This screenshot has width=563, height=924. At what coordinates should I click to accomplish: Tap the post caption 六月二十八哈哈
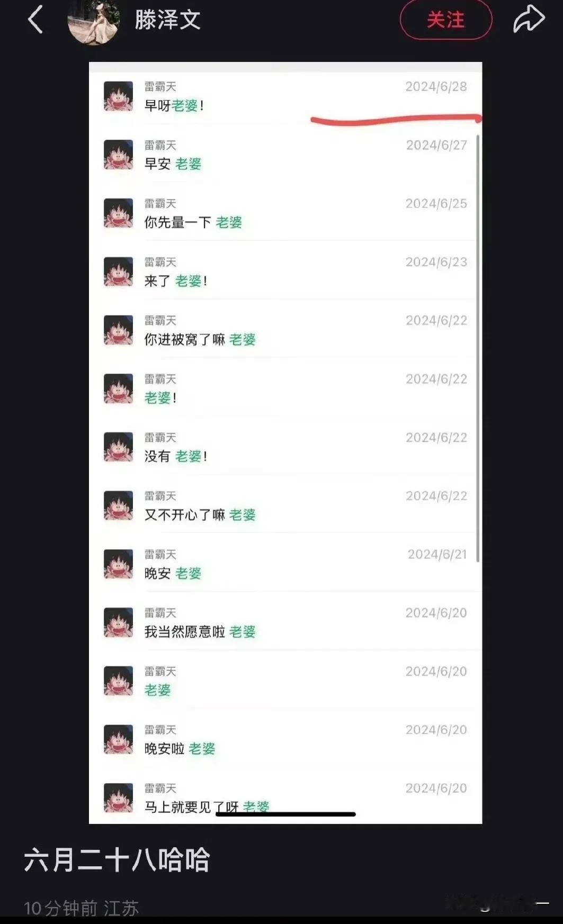[117, 860]
